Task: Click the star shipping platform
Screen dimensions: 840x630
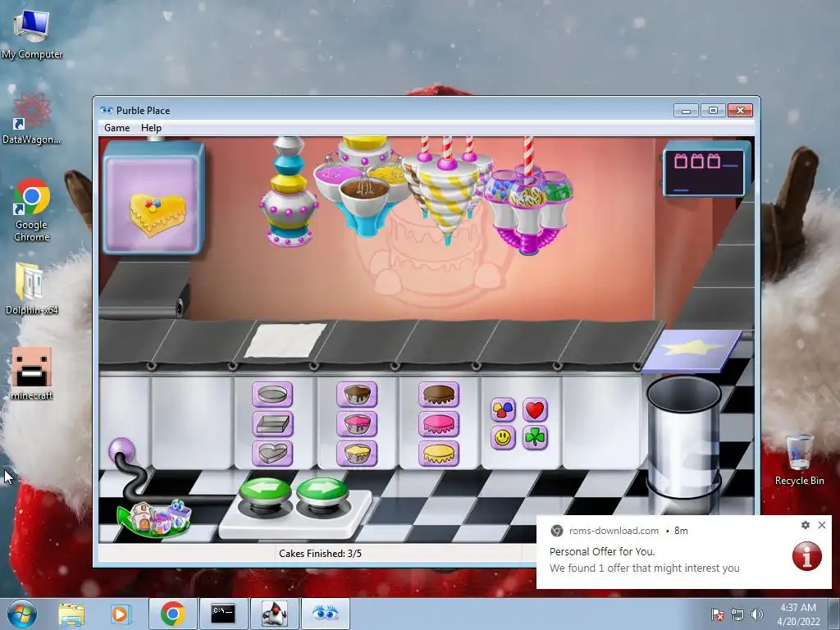Action: point(692,351)
